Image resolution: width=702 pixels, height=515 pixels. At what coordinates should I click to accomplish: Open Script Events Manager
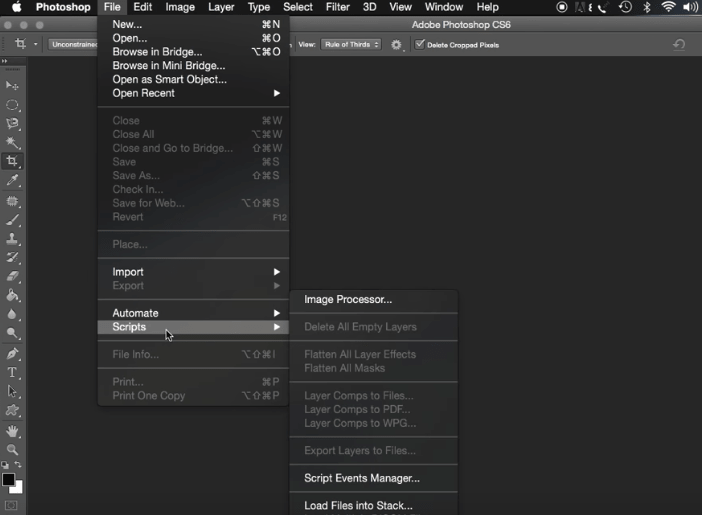tap(361, 478)
